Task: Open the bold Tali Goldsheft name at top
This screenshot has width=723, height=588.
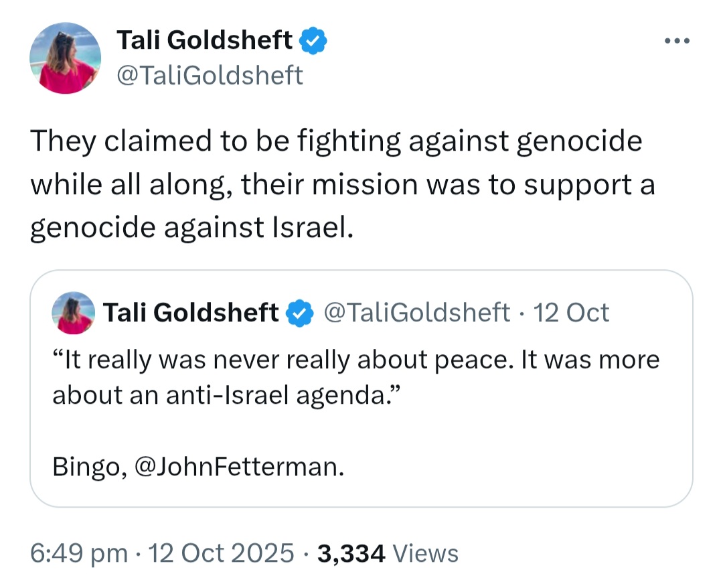Action: (204, 40)
